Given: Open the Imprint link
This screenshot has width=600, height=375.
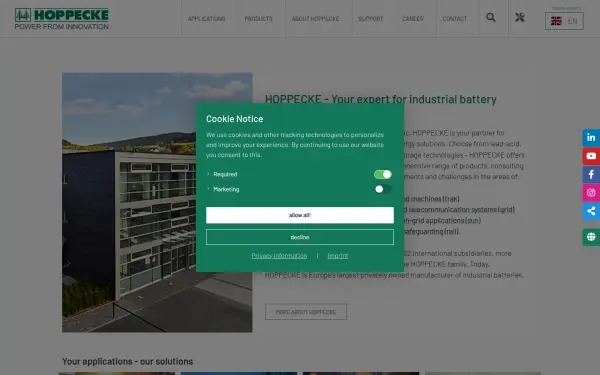Looking at the screenshot, I should point(338,256).
